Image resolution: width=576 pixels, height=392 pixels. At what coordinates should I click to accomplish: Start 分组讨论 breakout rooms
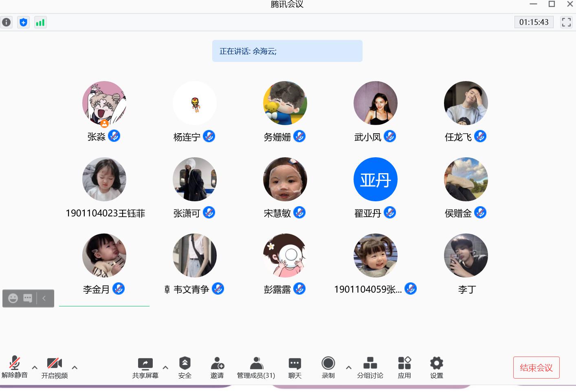click(370, 367)
